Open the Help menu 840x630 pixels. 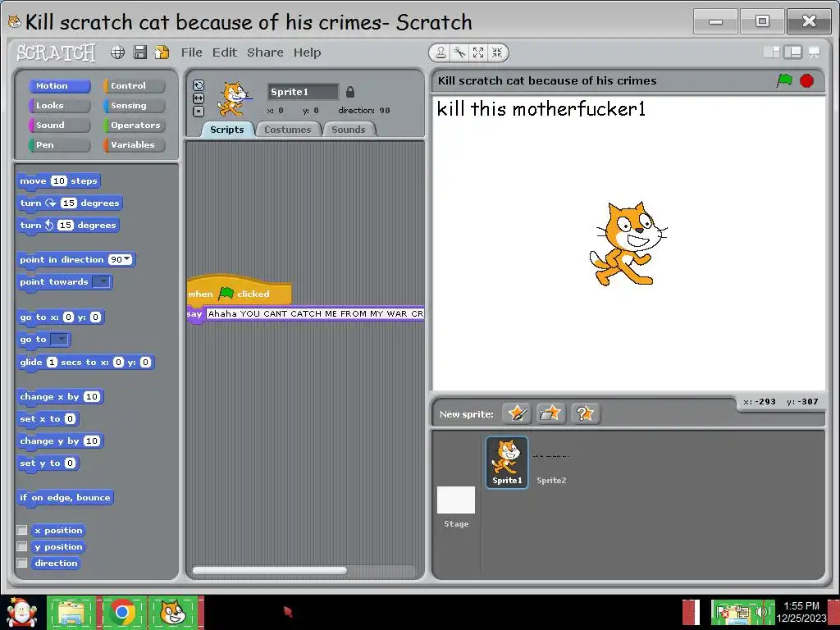click(x=307, y=52)
